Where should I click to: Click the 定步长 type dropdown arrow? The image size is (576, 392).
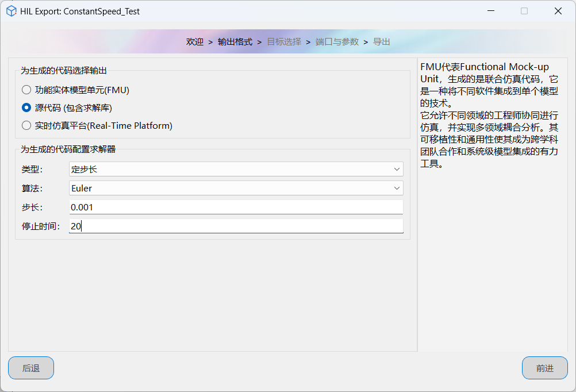(x=397, y=169)
